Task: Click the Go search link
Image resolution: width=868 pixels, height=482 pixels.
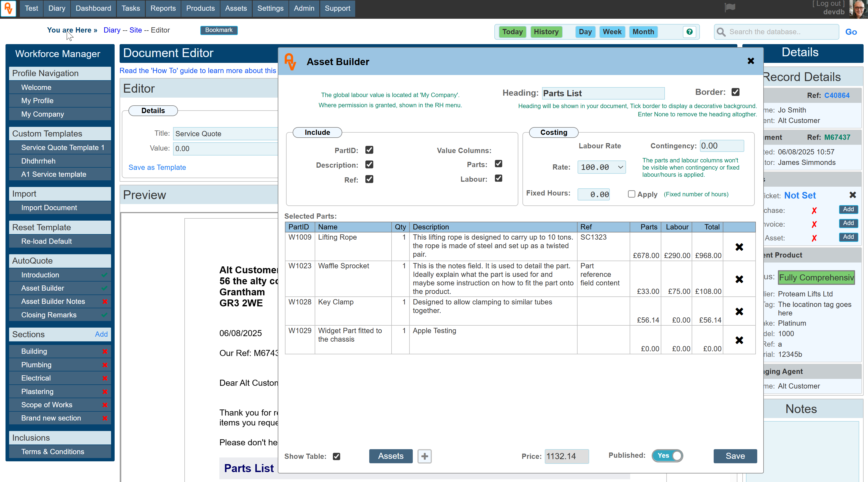Action: pyautogui.click(x=851, y=32)
